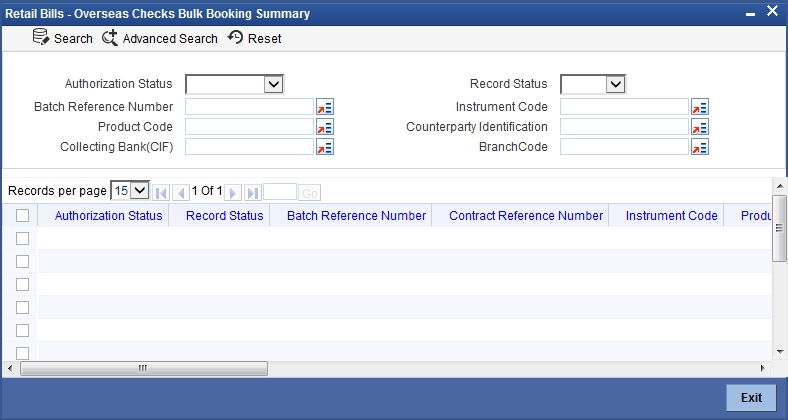This screenshot has height=420, width=788.
Task: Close the Bulk Booking Summary window
Action: [772, 11]
